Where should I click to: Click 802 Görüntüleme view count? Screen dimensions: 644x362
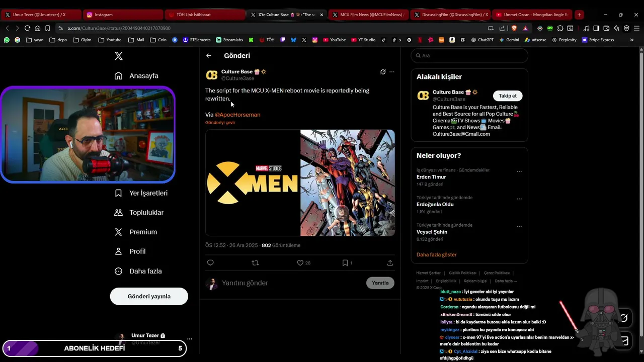tap(281, 245)
